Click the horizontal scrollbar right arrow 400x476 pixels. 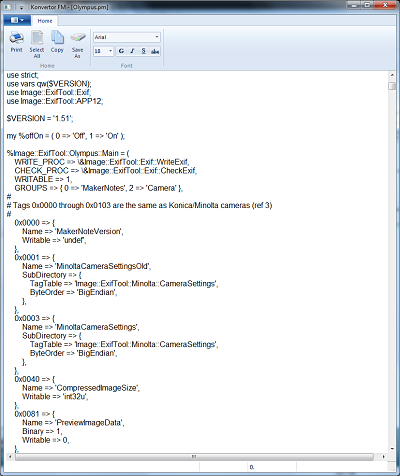pos(384,456)
